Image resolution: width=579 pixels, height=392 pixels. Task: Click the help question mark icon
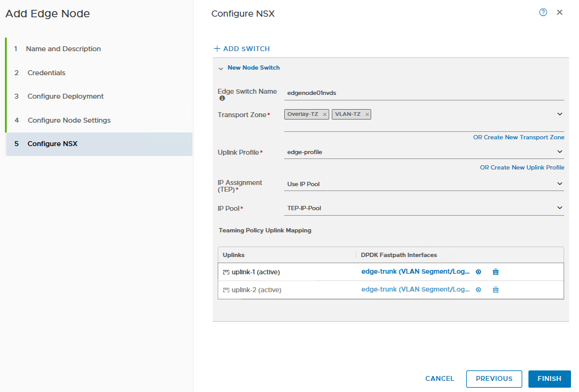543,12
